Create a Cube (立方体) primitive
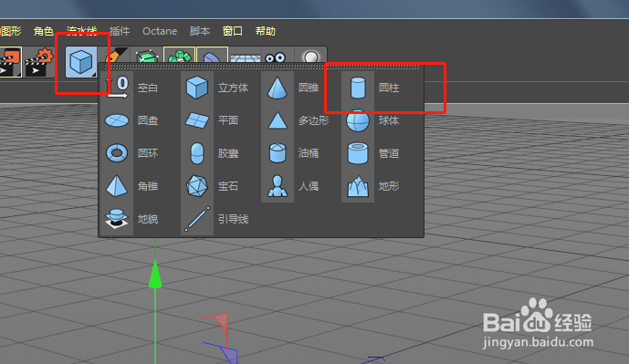 click(x=218, y=88)
